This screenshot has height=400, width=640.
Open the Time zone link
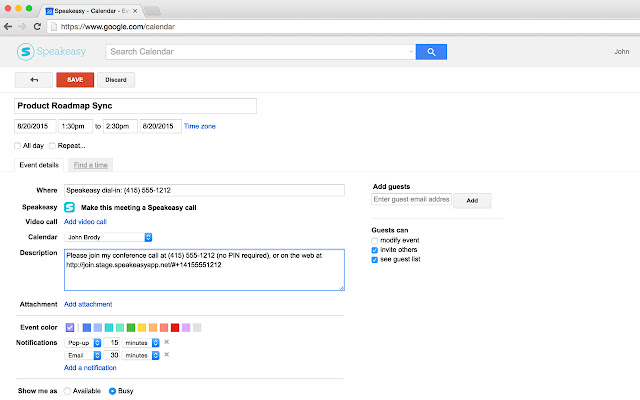click(200, 126)
